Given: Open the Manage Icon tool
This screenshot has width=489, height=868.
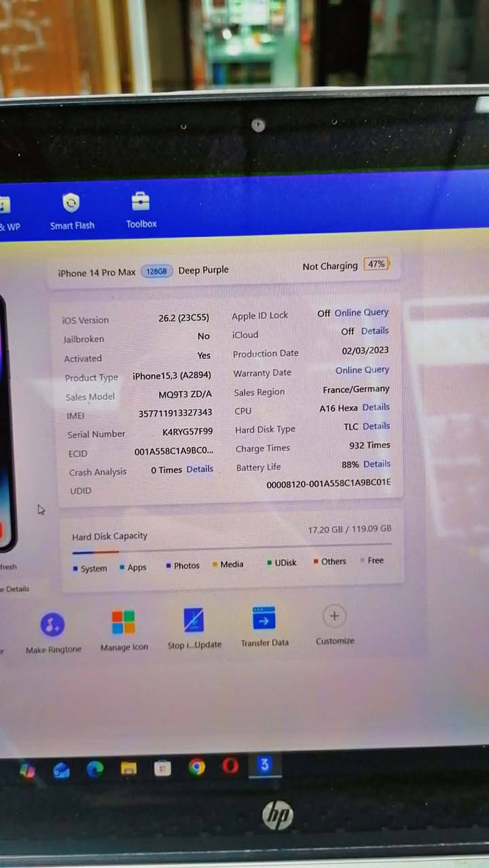Looking at the screenshot, I should pyautogui.click(x=124, y=622).
